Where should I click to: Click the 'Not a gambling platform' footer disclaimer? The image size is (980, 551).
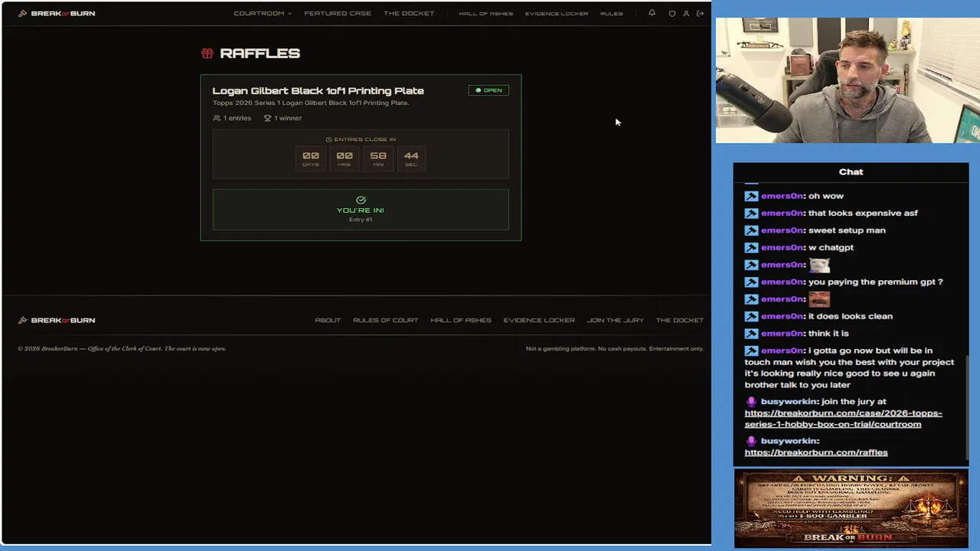click(614, 349)
